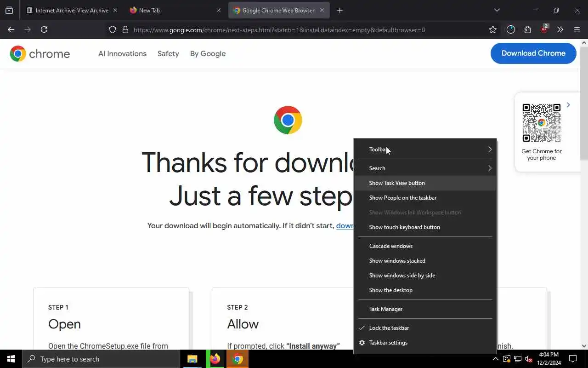Open network status tray icon
Screen dimensions: 588x368
point(518,359)
